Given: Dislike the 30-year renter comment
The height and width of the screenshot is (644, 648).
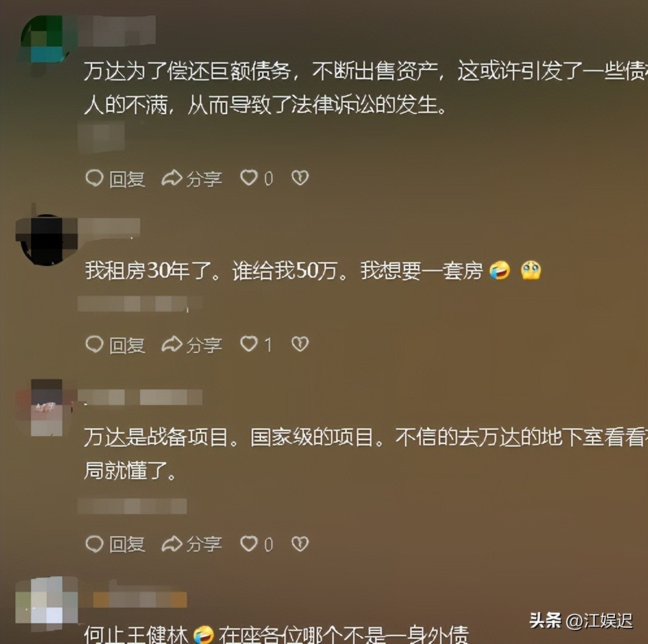Looking at the screenshot, I should tap(300, 344).
